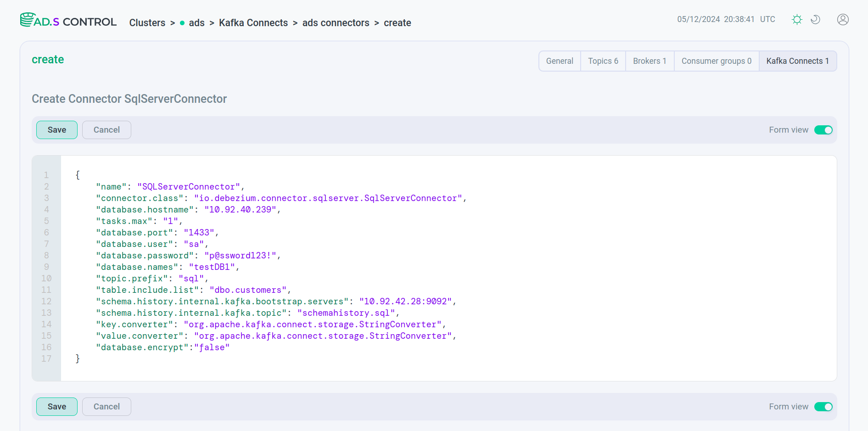868x431 pixels.
Task: Click the create breadcrumb item
Action: pos(398,23)
